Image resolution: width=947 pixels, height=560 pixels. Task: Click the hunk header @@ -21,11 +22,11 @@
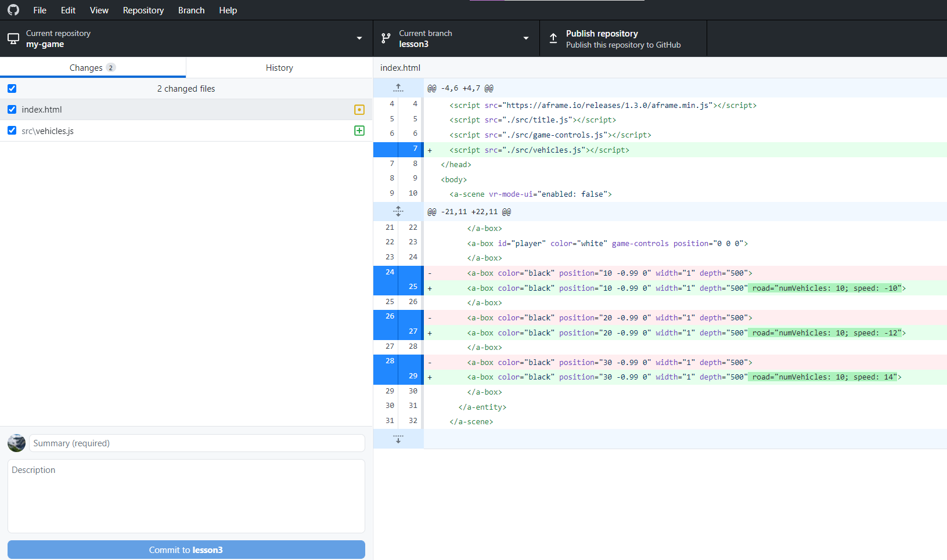(x=469, y=212)
